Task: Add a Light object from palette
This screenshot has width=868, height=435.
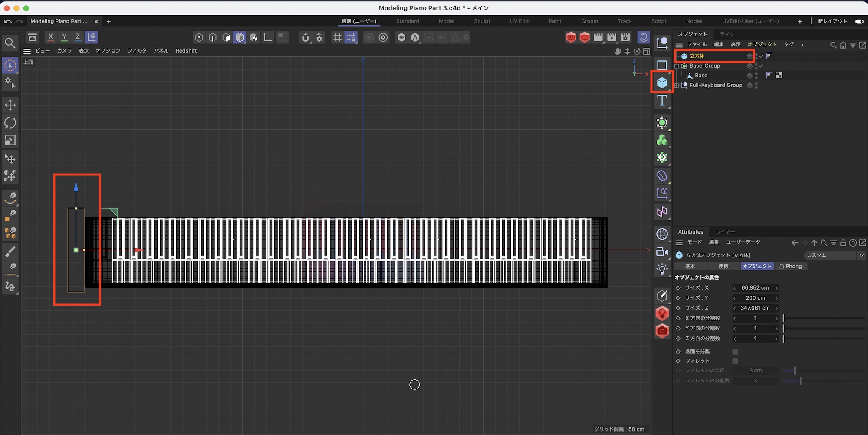Action: [x=662, y=269]
